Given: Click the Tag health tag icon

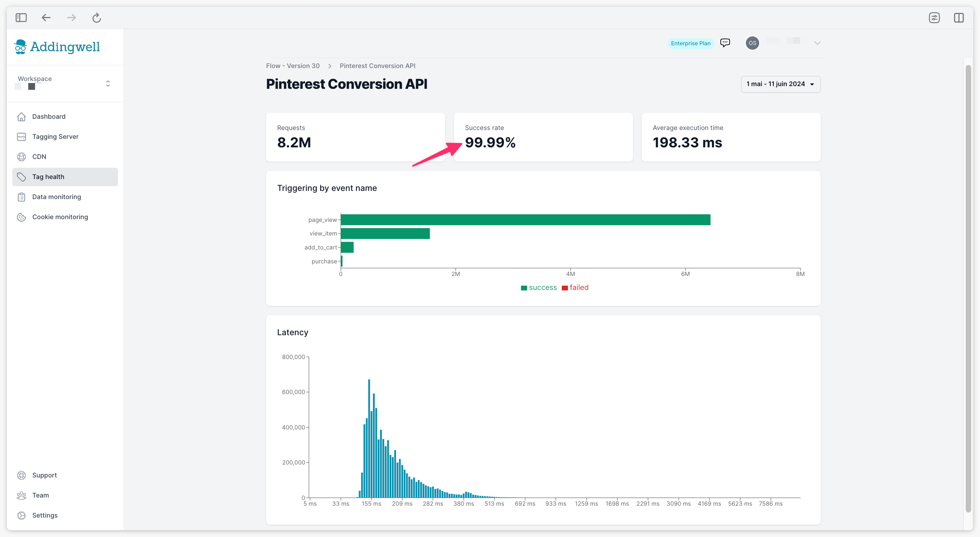Looking at the screenshot, I should coord(22,177).
